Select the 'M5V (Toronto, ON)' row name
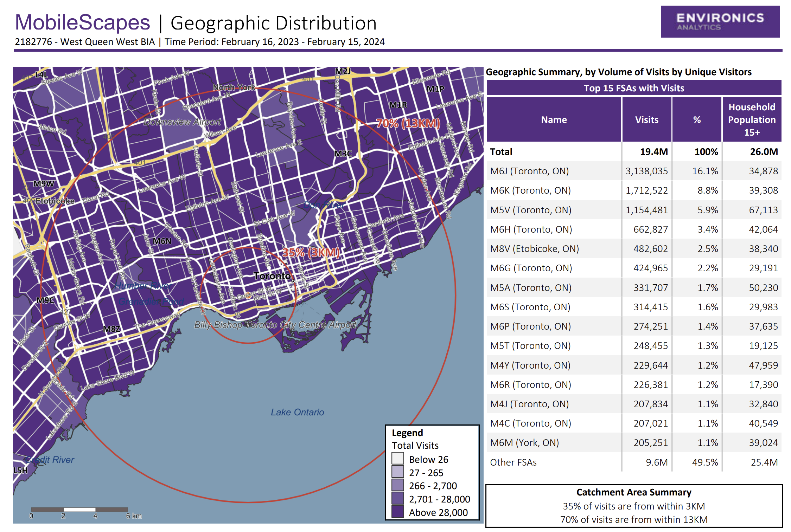791x532 pixels. (531, 210)
